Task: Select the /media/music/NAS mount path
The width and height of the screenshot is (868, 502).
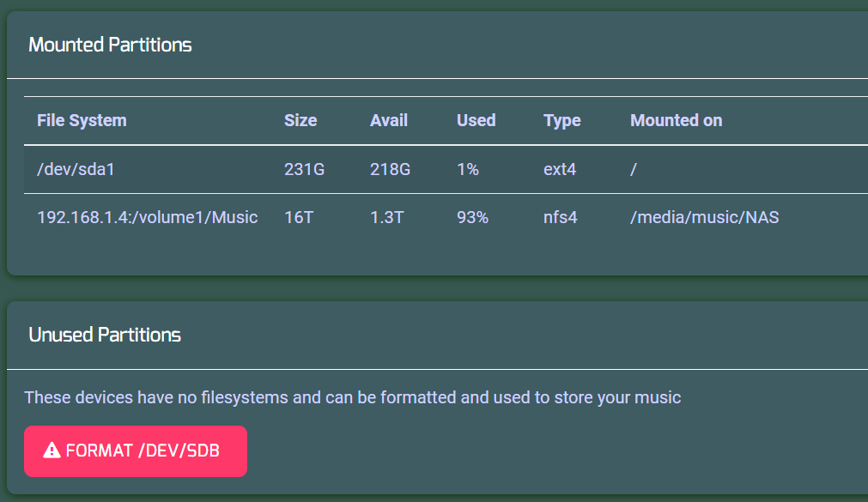Action: [x=704, y=217]
